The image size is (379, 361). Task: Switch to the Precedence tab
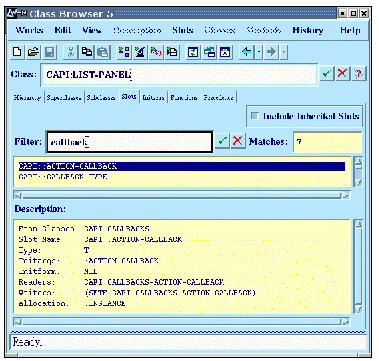[x=218, y=98]
